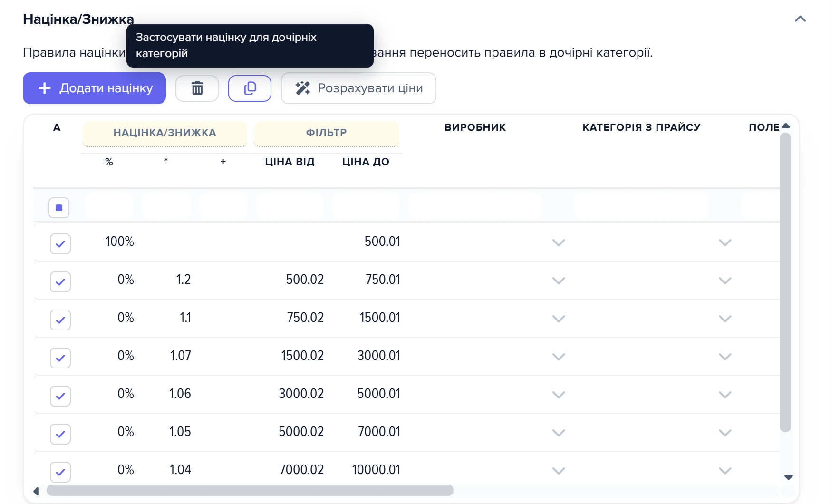Click the Ціна до filter input field
The height and width of the screenshot is (504, 831).
[366, 206]
